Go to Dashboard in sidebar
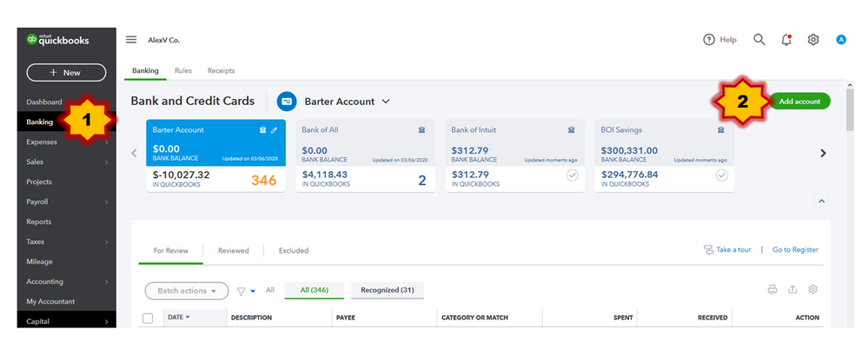The height and width of the screenshot is (349, 868). 44,102
